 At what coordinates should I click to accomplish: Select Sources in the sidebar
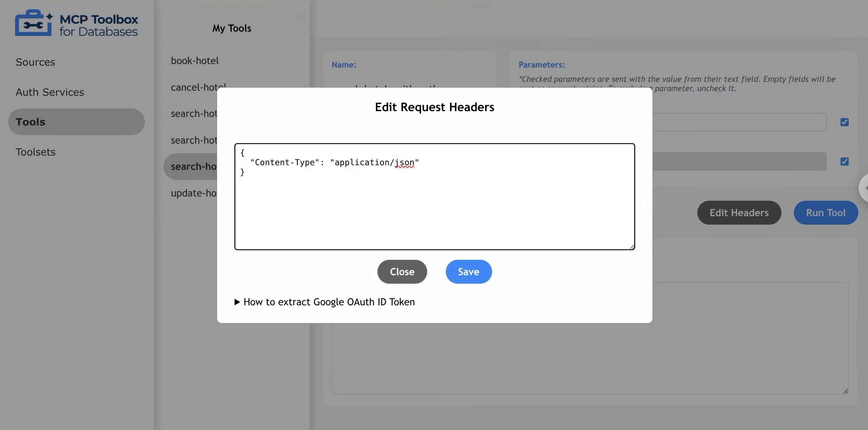click(36, 62)
